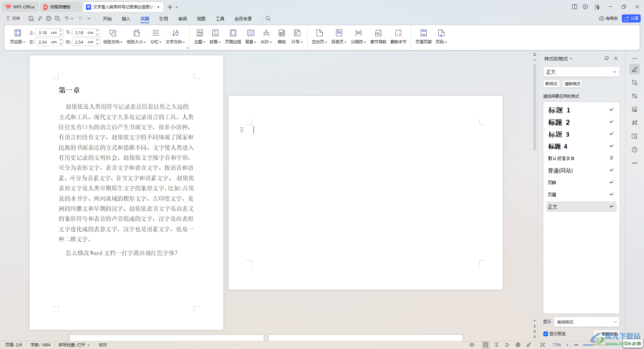This screenshot has width=644, height=349.
Task: Switch to the 开始 ribbon tab
Action: coord(107,19)
